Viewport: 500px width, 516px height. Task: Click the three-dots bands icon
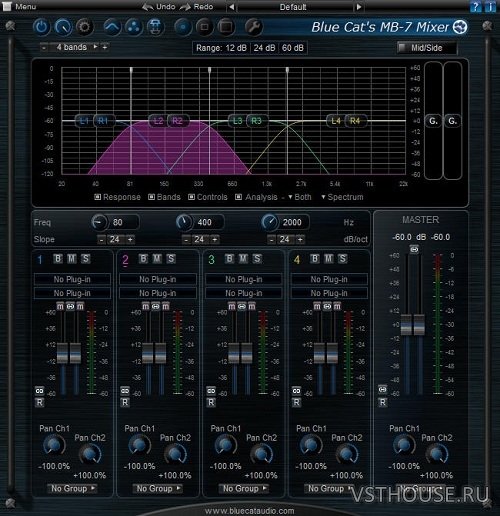[134, 27]
